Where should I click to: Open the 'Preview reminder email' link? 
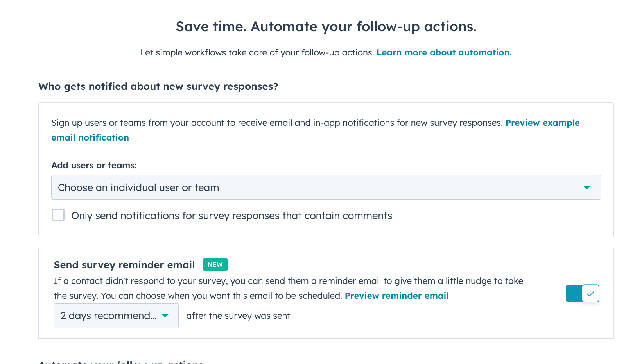[396, 296]
